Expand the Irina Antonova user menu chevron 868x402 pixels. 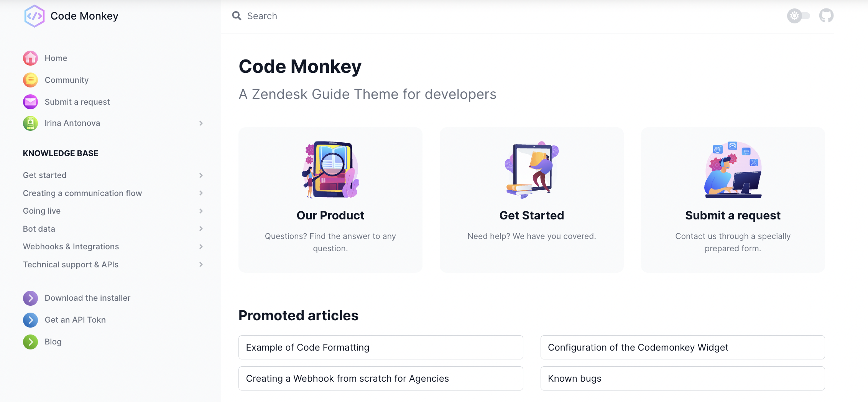click(201, 123)
